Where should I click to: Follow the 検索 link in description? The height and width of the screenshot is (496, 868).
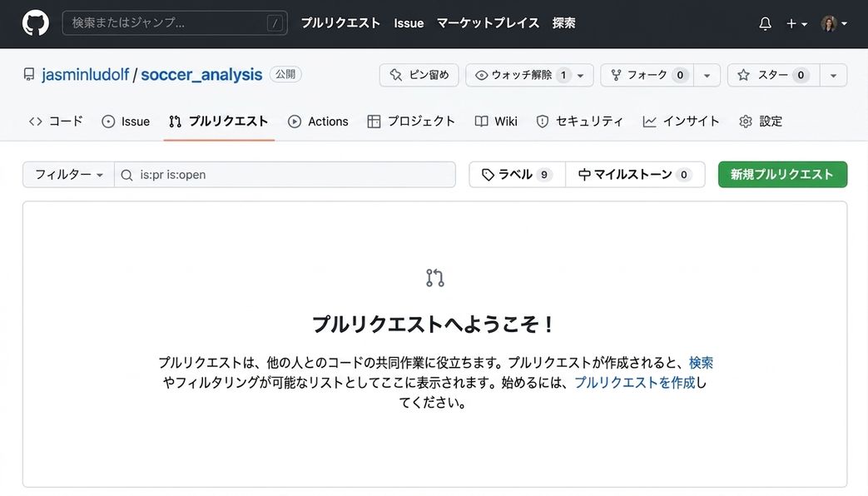pos(701,363)
